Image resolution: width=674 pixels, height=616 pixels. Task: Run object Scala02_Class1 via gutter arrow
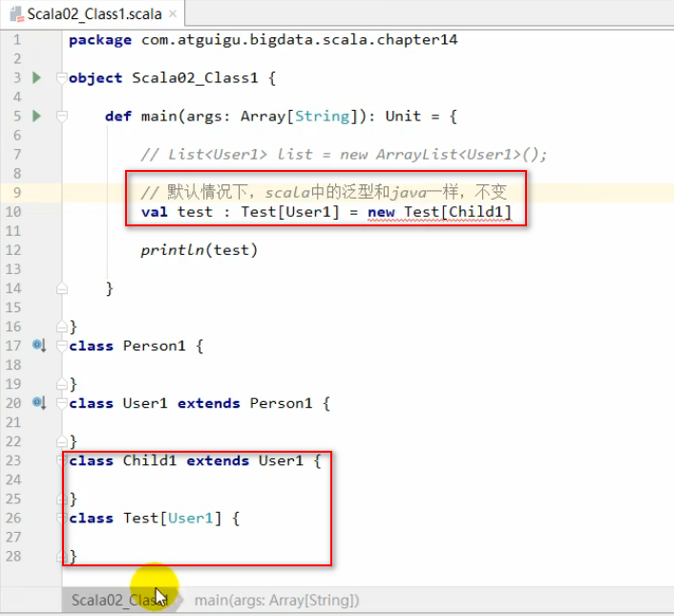[37, 77]
